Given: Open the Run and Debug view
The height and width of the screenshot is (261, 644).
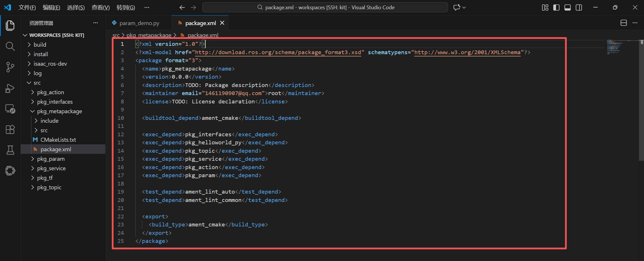Looking at the screenshot, I should 10,88.
